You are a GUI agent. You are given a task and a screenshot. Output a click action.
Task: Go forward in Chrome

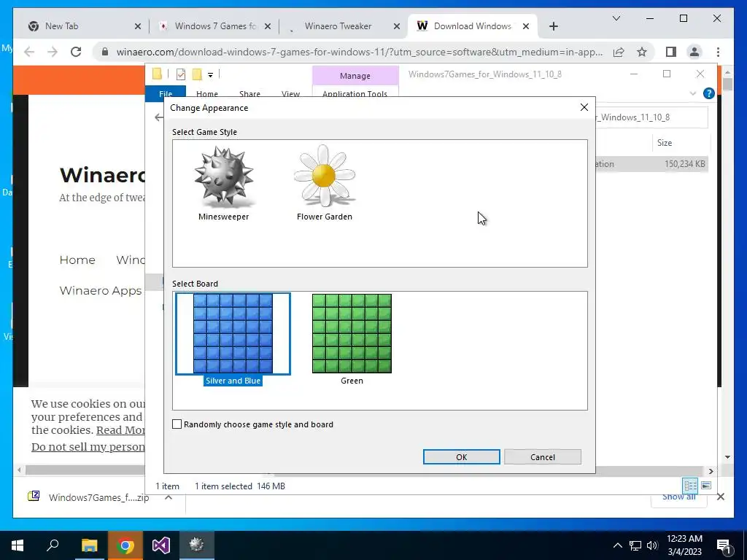tap(53, 52)
